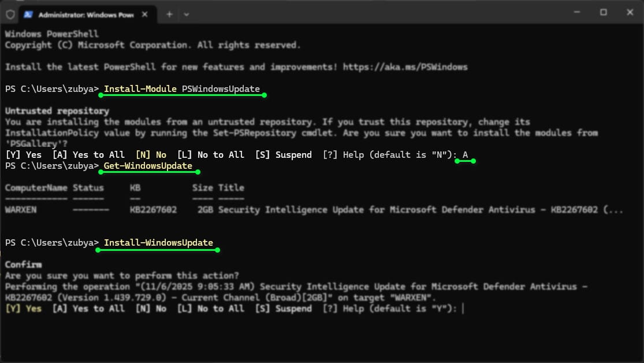Select the underlined Get-WindowsUpdate command
Image resolution: width=644 pixels, height=363 pixels.
pyautogui.click(x=148, y=165)
